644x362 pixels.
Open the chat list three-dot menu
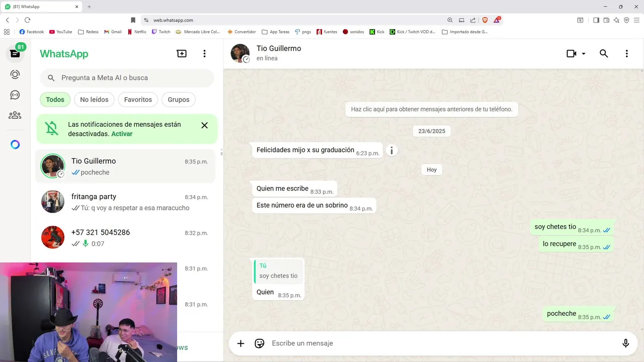click(x=204, y=54)
